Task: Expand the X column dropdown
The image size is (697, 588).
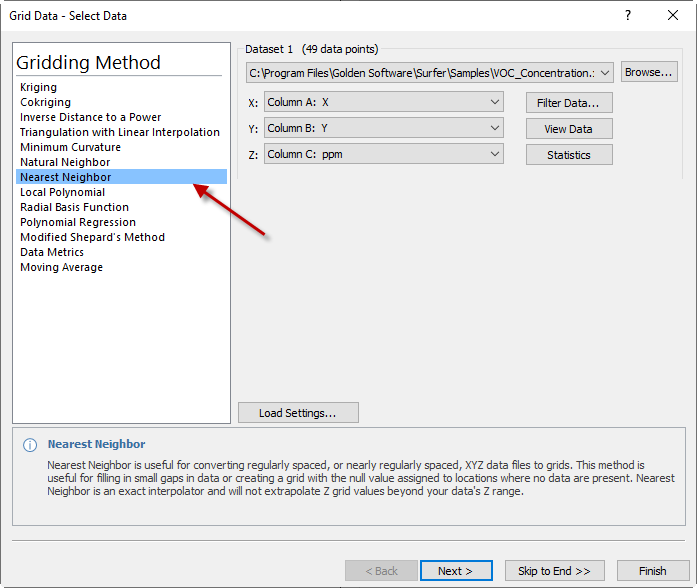Action: point(496,102)
